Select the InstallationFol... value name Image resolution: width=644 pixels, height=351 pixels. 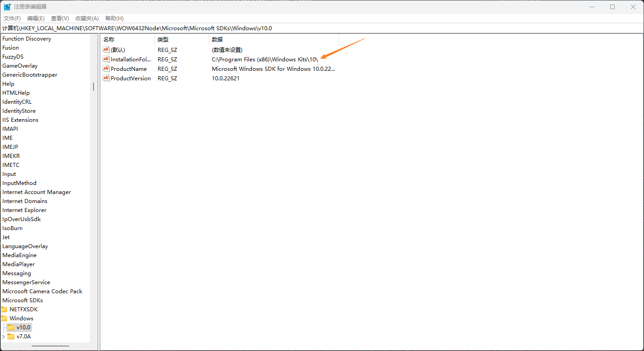tap(131, 60)
